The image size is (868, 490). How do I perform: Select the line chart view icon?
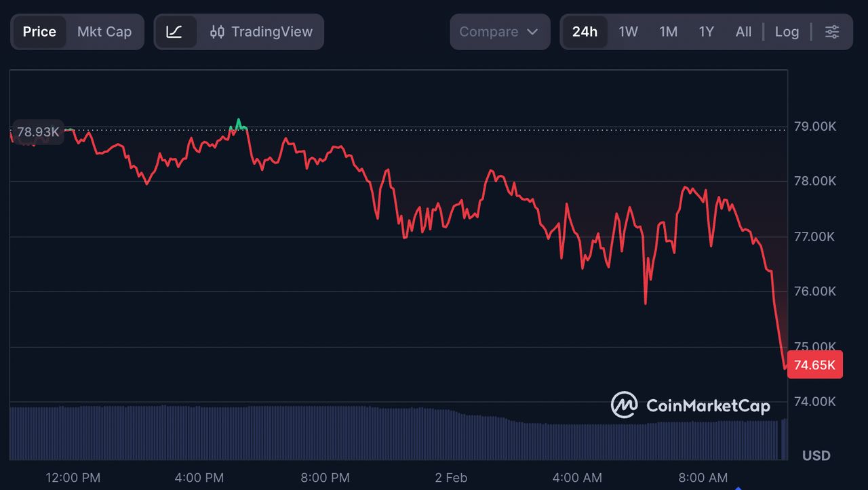[x=177, y=31]
